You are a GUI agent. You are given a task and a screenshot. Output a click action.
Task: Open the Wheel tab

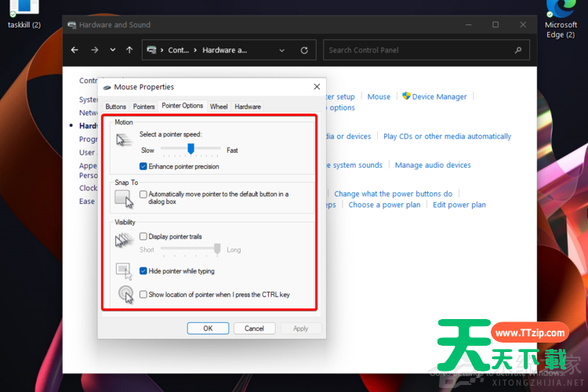click(x=219, y=107)
